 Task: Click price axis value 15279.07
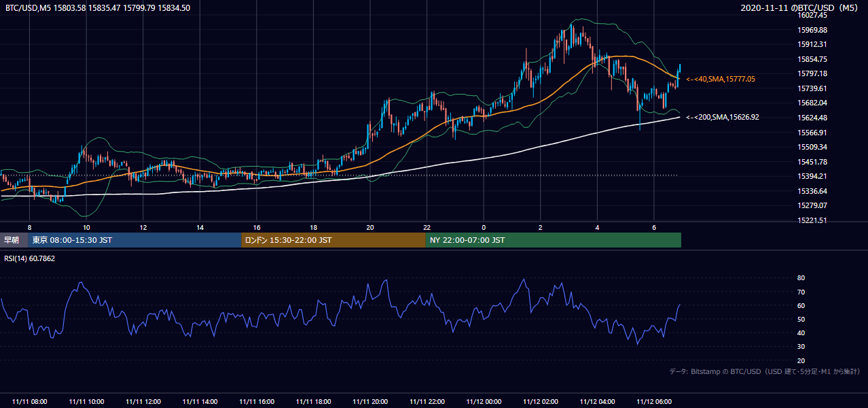[x=812, y=205]
